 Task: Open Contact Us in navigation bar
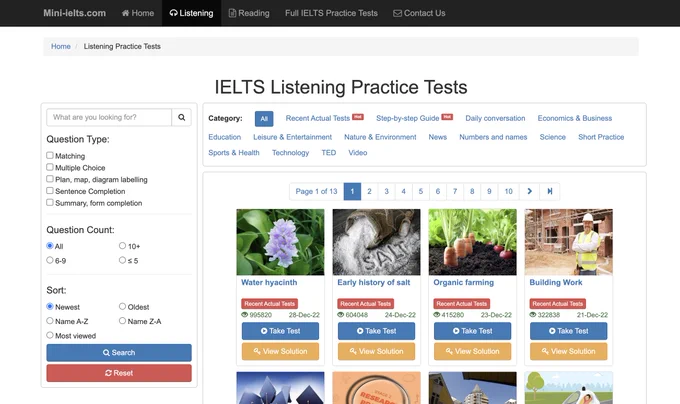[419, 13]
